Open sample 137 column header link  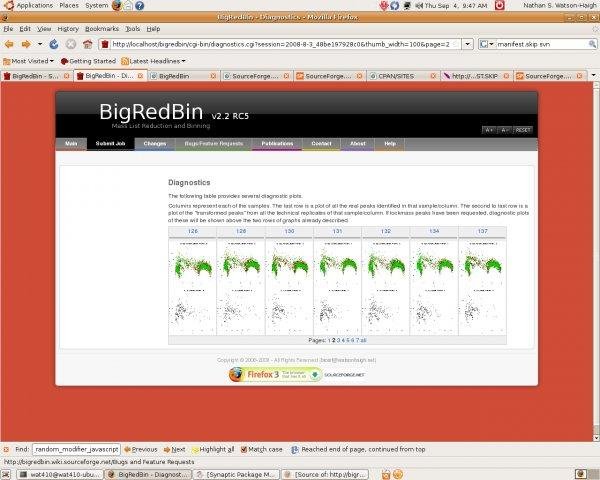[x=483, y=231]
